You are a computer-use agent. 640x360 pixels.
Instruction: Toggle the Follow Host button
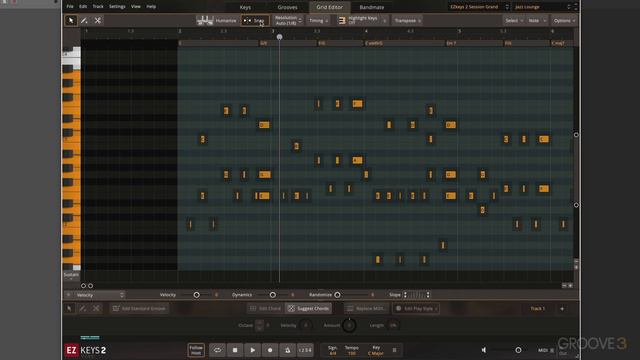tap(196, 350)
